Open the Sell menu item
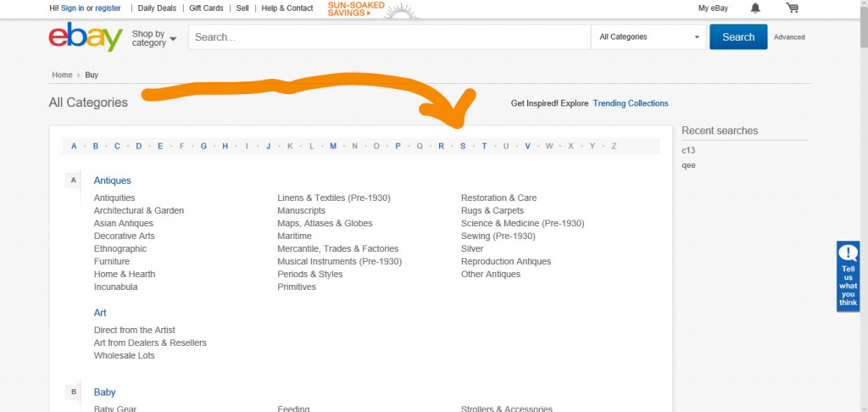The height and width of the screenshot is (412, 868). point(242,8)
